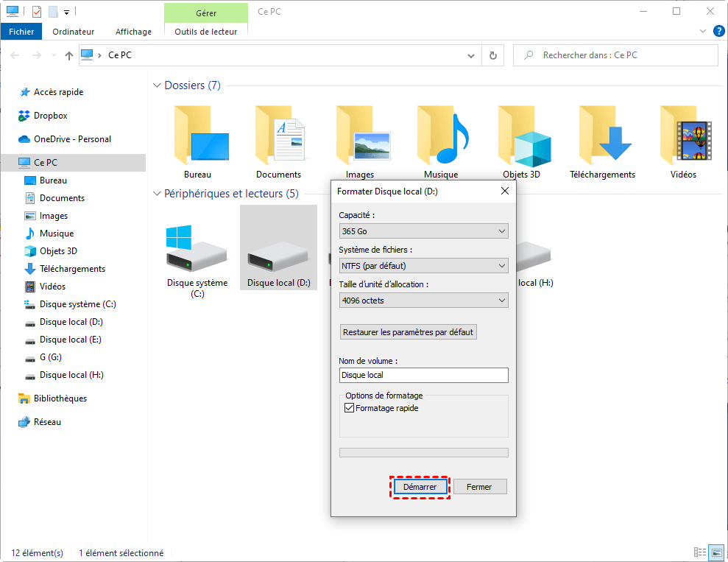The width and height of the screenshot is (728, 562).
Task: Click Restaurer les paramètres par défaut
Action: pyautogui.click(x=408, y=332)
